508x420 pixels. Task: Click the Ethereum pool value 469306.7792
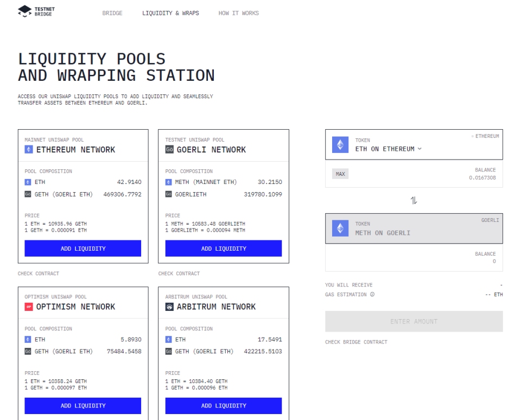click(123, 194)
